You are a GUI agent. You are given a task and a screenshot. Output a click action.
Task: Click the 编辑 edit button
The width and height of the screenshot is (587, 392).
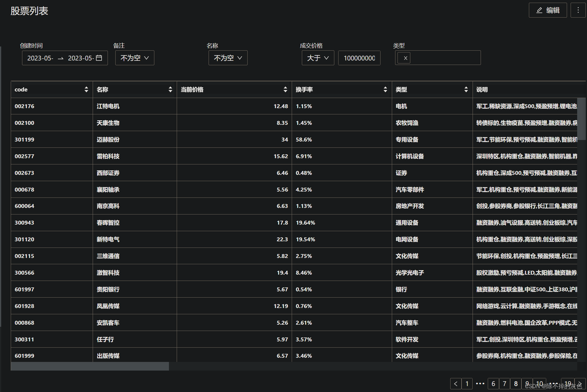(548, 10)
